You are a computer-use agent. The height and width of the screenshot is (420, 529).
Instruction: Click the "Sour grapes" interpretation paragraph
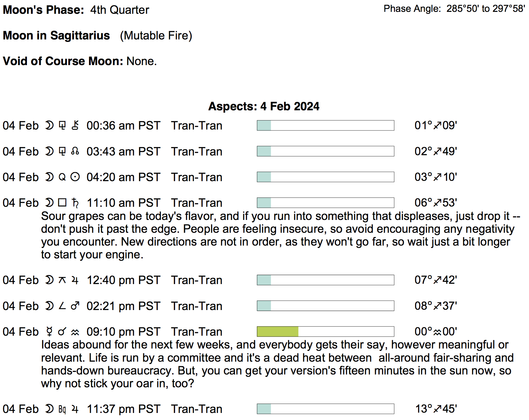point(279,235)
